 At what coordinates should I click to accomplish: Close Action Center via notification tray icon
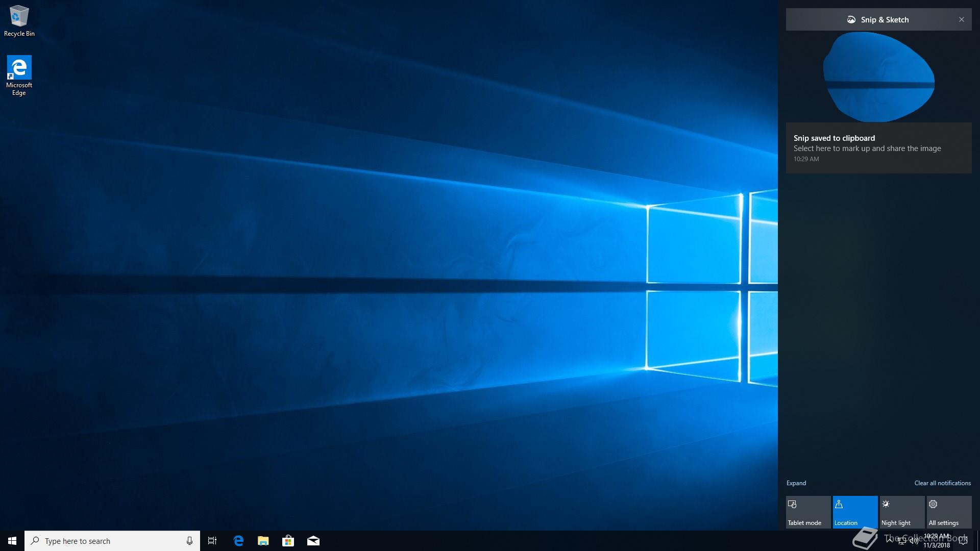(x=963, y=541)
